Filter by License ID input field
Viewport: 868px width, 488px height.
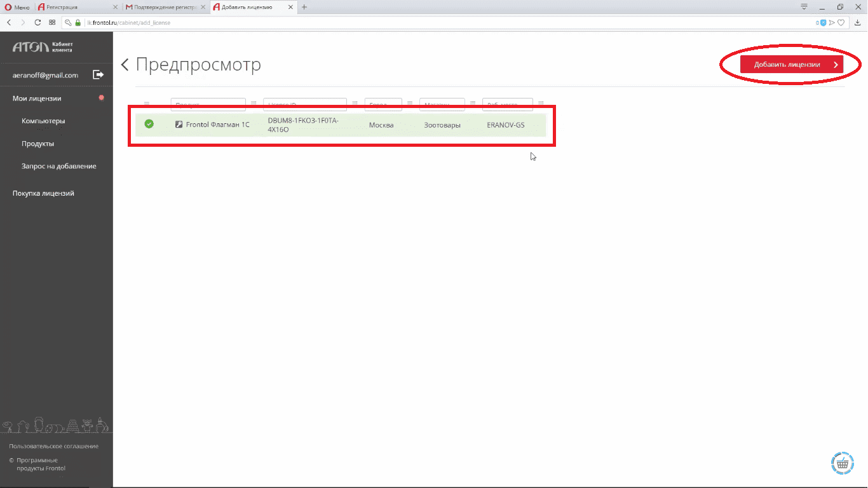(x=305, y=104)
